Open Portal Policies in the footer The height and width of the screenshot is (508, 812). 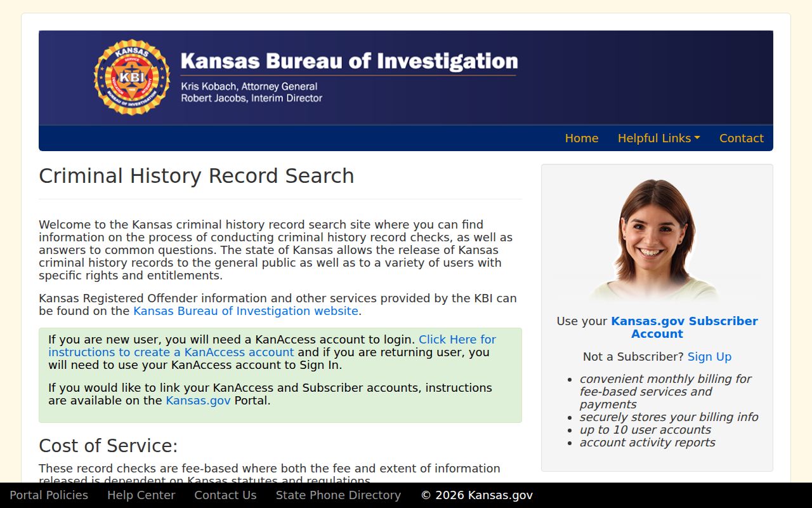(49, 495)
